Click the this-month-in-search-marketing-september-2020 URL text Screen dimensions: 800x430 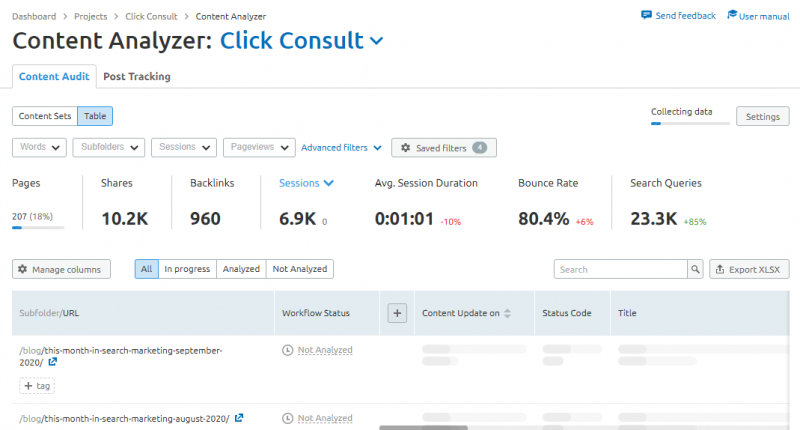(x=121, y=356)
